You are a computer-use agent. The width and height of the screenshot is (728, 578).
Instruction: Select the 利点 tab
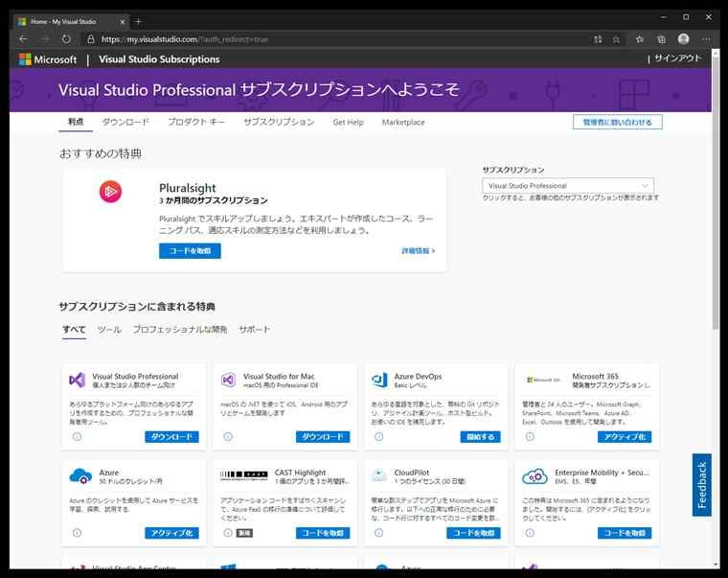pos(76,122)
